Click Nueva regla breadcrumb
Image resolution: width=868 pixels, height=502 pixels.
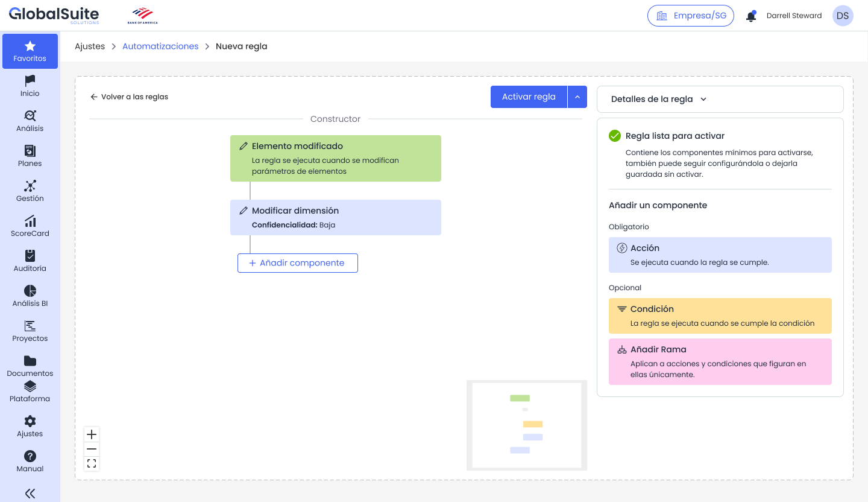click(x=241, y=46)
